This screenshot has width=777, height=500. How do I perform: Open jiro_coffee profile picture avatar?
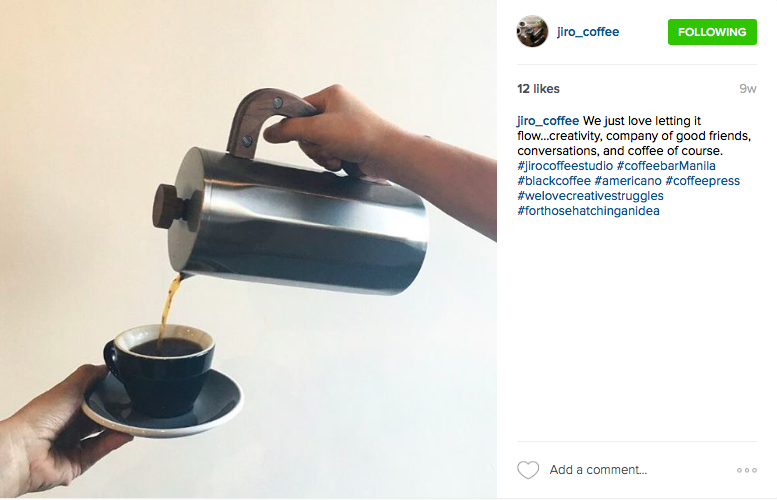532,31
